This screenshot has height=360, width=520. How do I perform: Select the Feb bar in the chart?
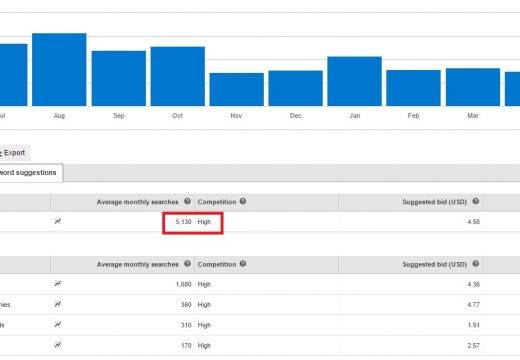pos(413,88)
